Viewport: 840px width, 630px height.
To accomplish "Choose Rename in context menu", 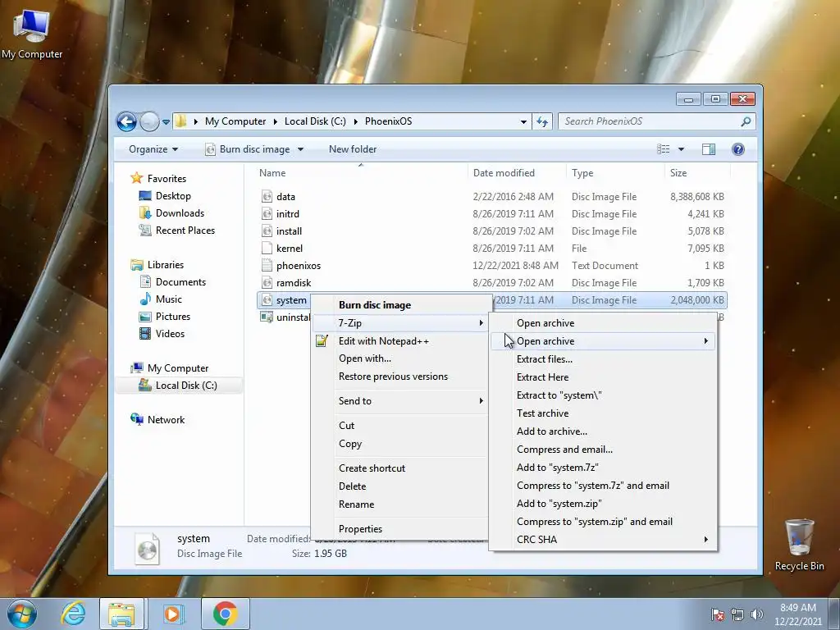I will 399,504.
